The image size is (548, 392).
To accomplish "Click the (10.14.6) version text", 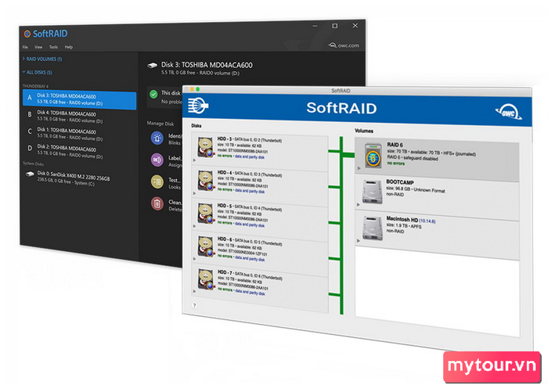I will coord(427,221).
